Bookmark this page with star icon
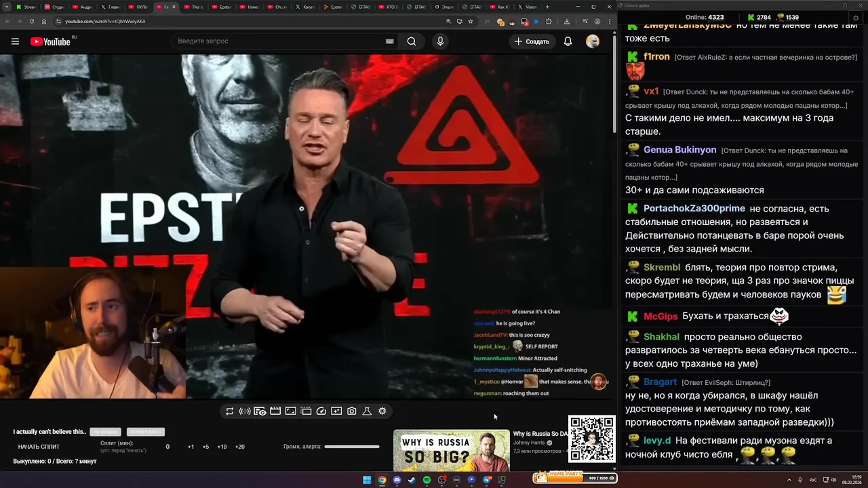This screenshot has width=868, height=488. coord(471,21)
